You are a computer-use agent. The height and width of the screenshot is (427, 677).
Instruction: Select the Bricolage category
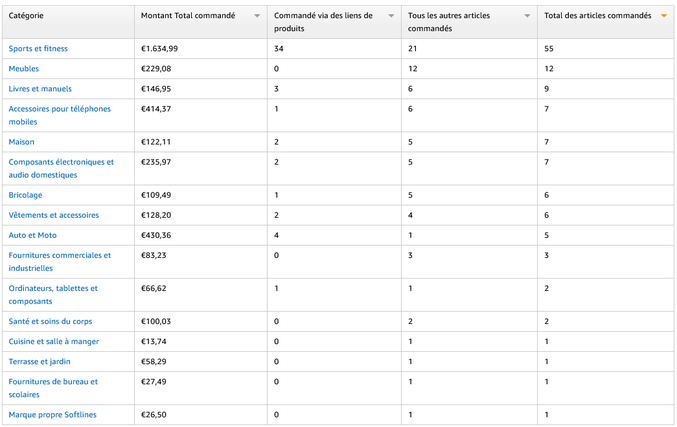[25, 195]
